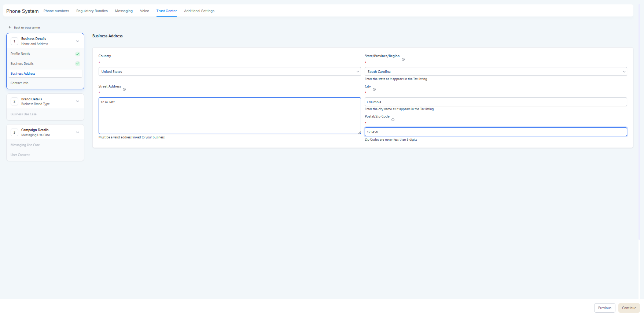Click the Postal/Zip Code field with 123456
The height and width of the screenshot is (316, 644).
coord(496,132)
